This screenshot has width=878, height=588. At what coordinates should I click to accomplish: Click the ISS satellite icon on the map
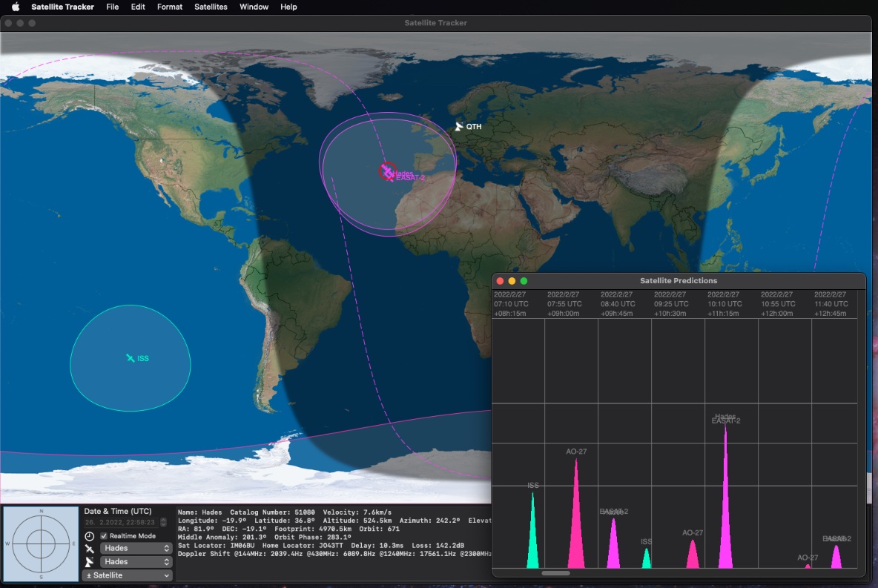tap(130, 358)
